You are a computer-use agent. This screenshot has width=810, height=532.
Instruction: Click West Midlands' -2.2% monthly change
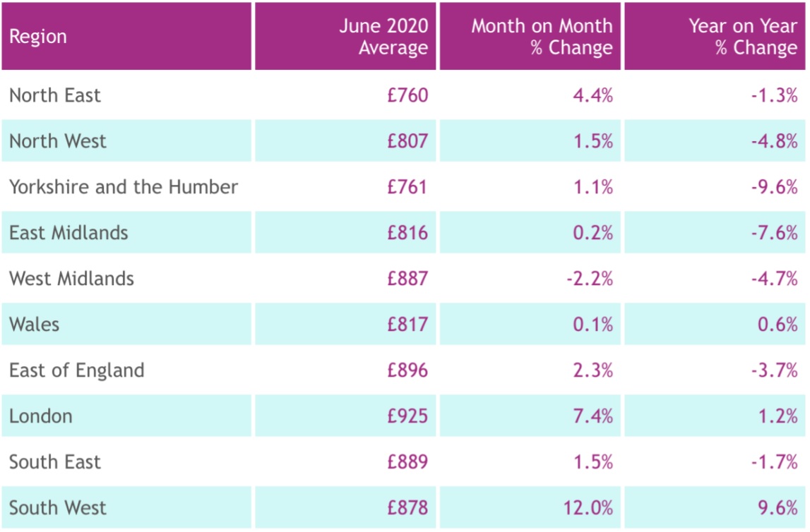[589, 279]
